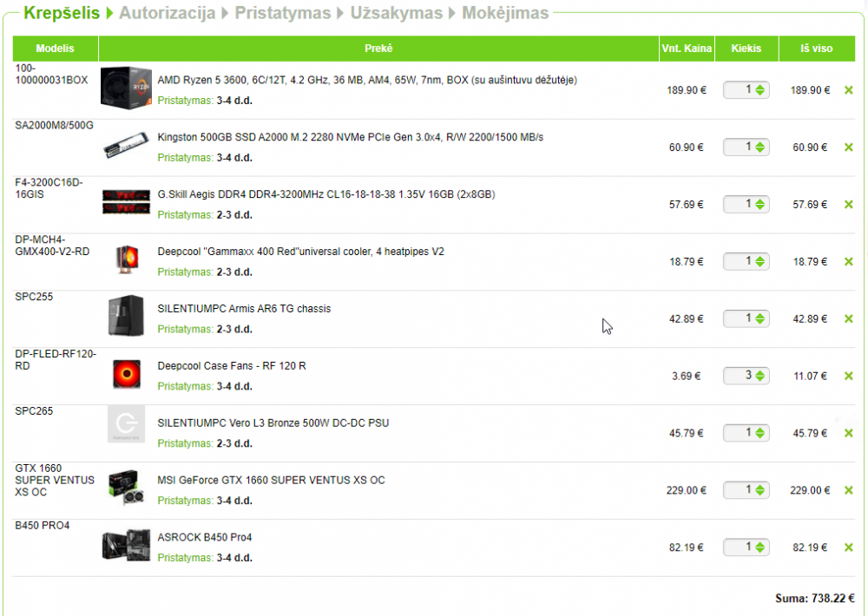Image resolution: width=868 pixels, height=616 pixels.
Task: Open Deepcool RF 120 R fan image
Action: 126,374
